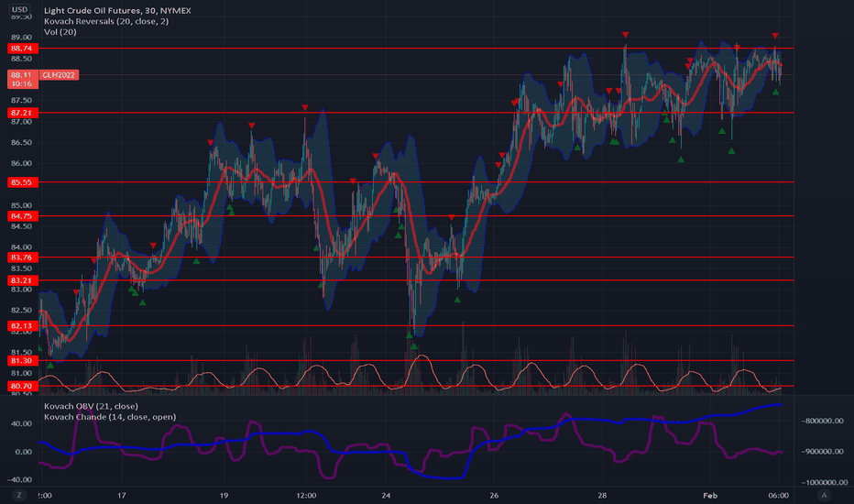This screenshot has height=504, width=854.
Task: Click the 82.13 price level label
Action: tap(22, 326)
